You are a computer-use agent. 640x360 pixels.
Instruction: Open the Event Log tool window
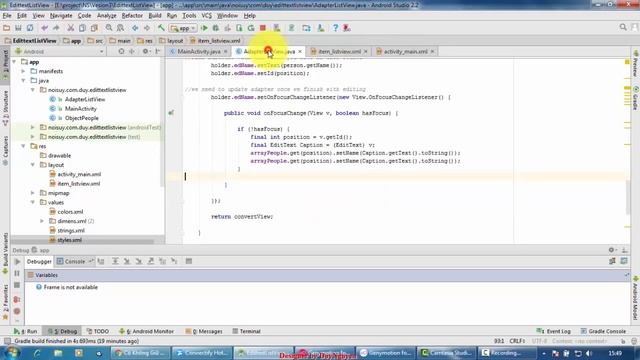click(x=554, y=331)
